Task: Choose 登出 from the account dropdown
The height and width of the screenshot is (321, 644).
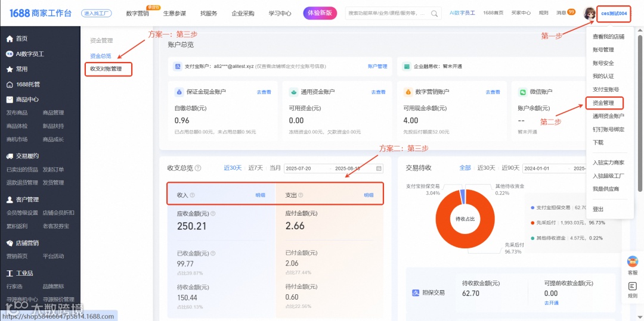Action: tap(598, 209)
